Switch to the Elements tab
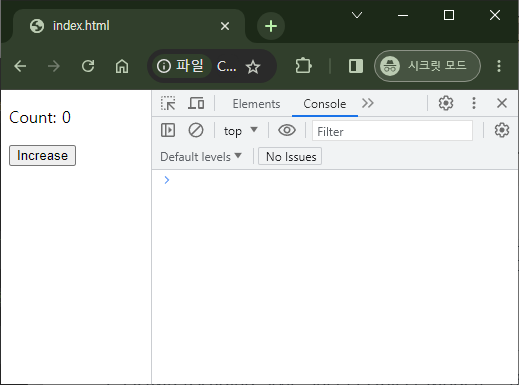 (x=256, y=104)
